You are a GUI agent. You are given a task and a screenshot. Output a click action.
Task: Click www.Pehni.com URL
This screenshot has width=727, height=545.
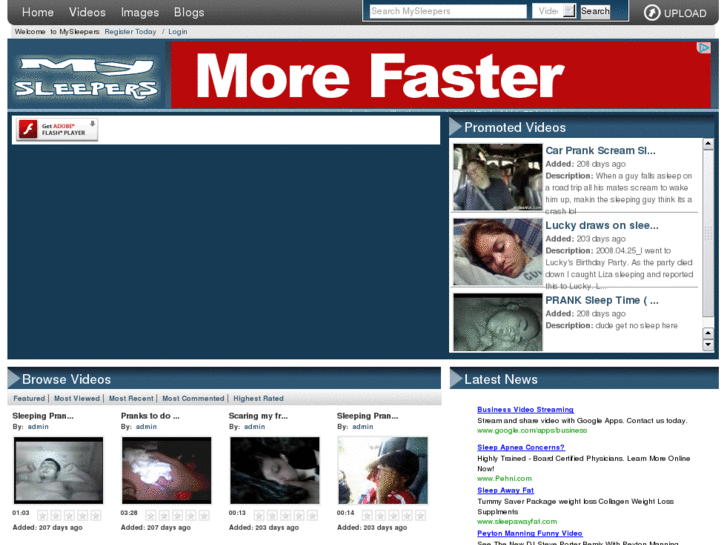tap(504, 478)
